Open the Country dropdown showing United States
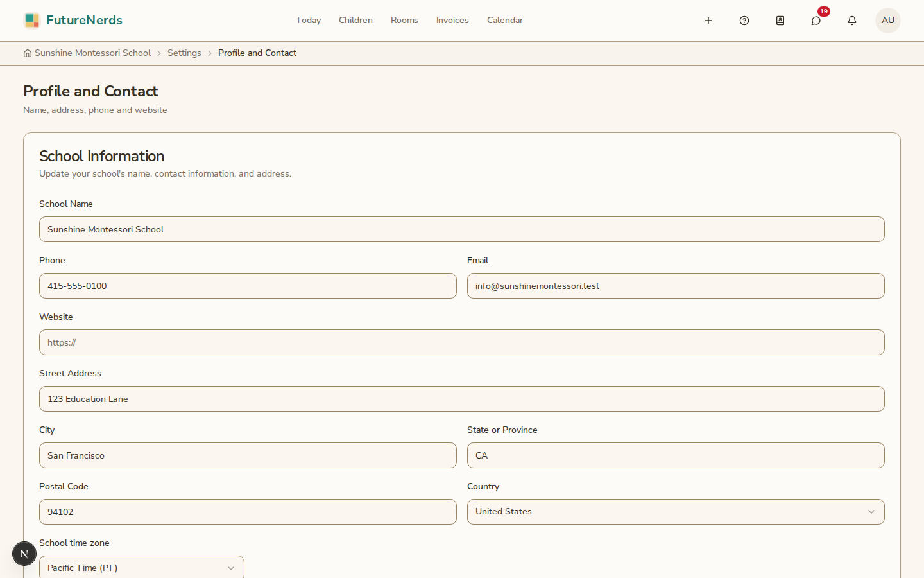The image size is (924, 578). pyautogui.click(x=676, y=512)
